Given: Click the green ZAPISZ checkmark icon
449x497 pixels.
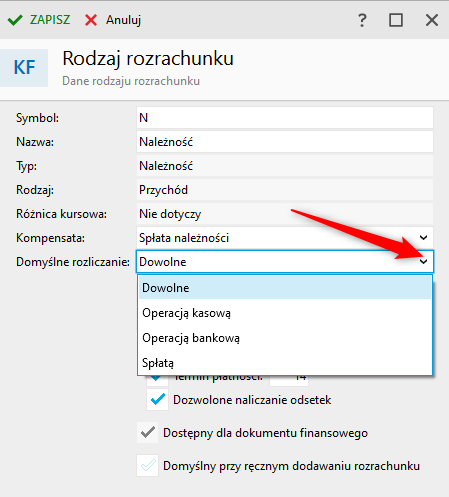Looking at the screenshot, I should coord(15,20).
